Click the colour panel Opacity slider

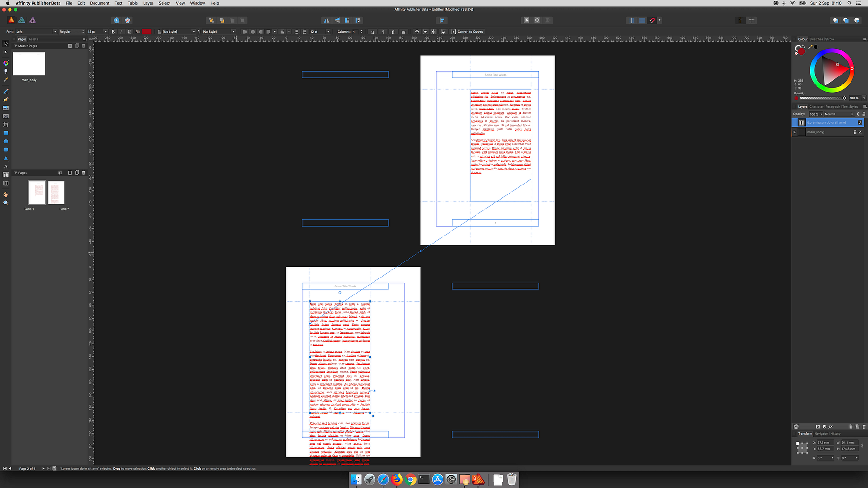[x=823, y=98]
